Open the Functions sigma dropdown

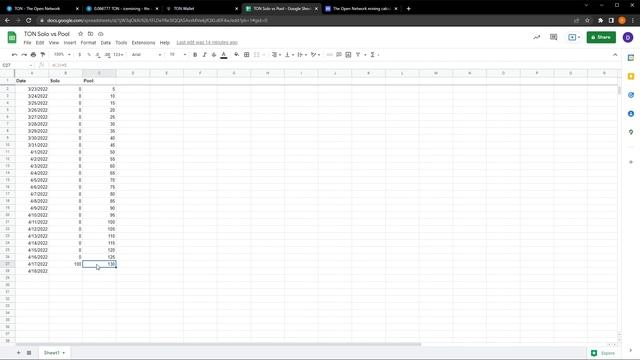[374, 55]
